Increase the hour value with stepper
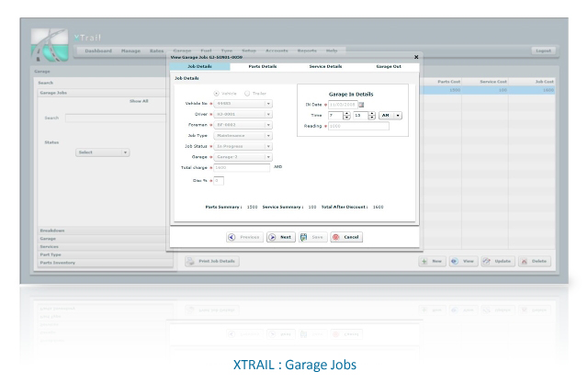Screen dimensions: 588x383 pyautogui.click(x=347, y=114)
